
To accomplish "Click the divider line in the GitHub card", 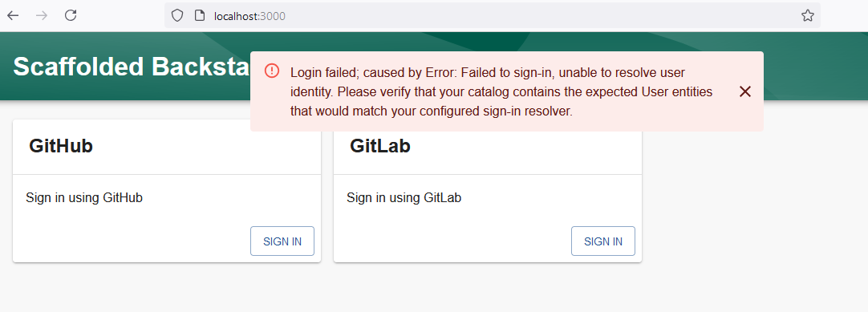I will [x=167, y=174].
